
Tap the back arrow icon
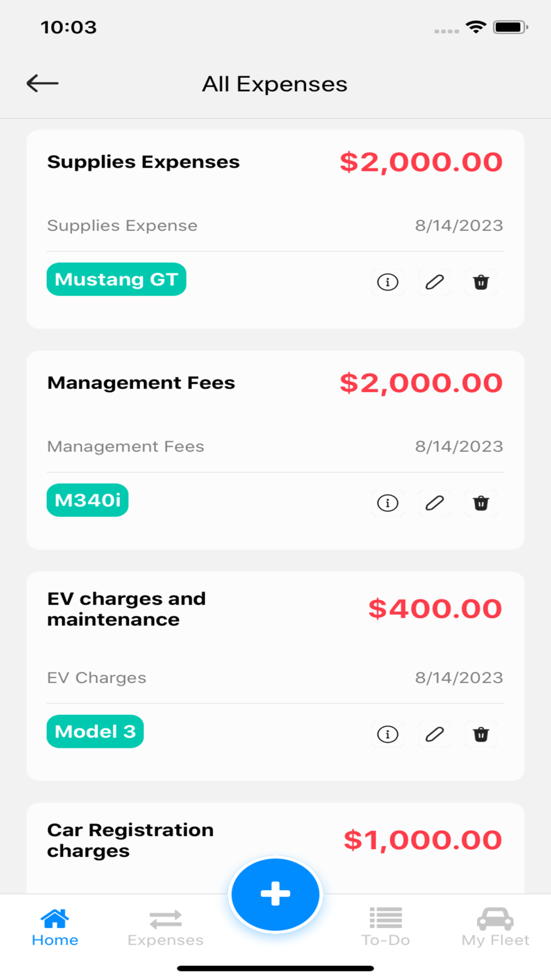[x=42, y=83]
